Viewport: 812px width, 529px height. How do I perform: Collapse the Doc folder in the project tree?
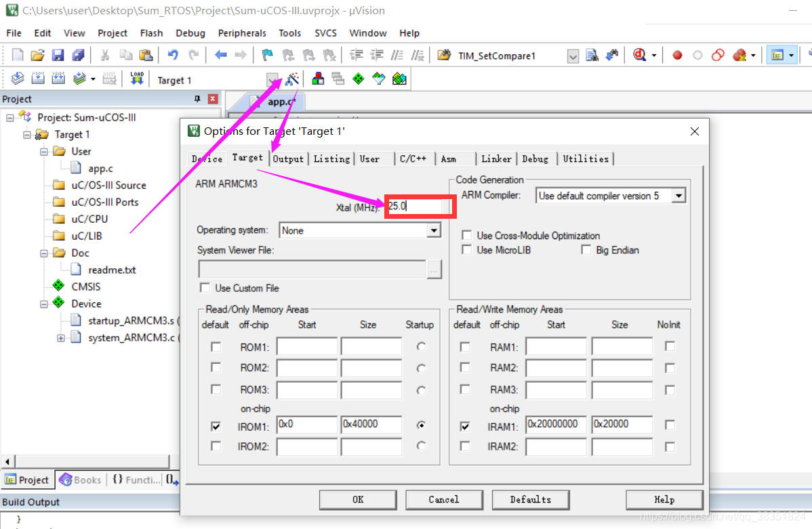[44, 253]
